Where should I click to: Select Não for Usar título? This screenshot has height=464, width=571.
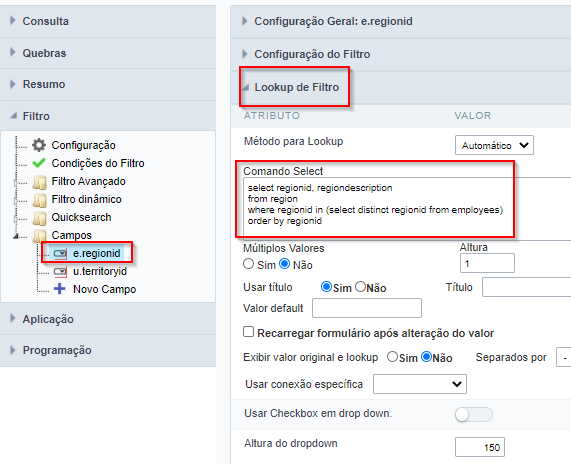360,287
